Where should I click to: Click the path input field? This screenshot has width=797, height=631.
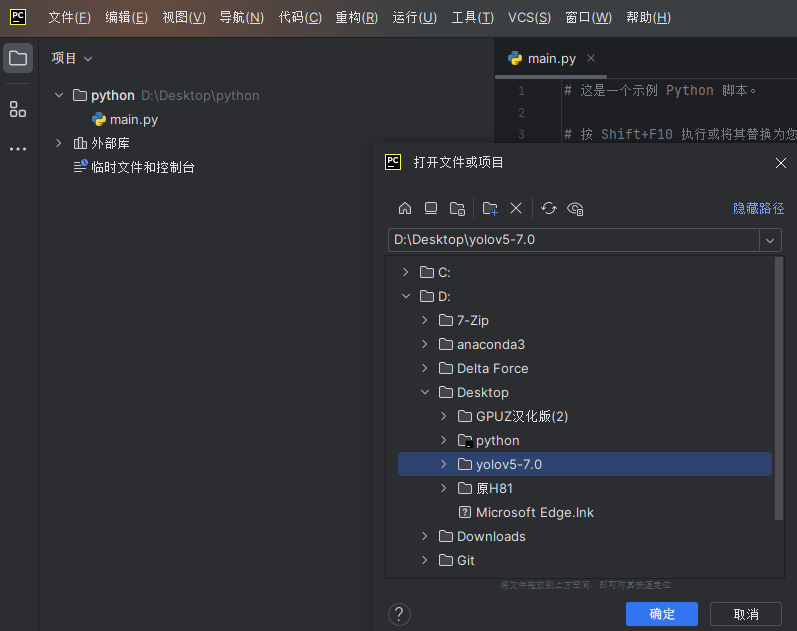click(574, 240)
